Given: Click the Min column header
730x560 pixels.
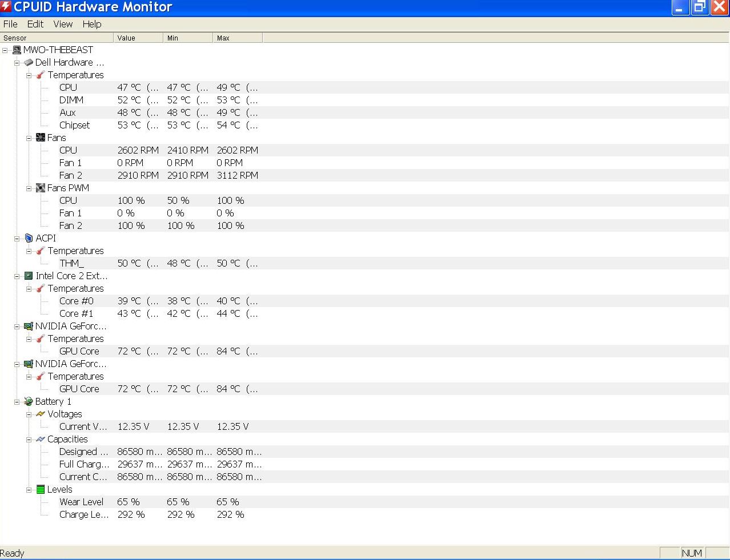Looking at the screenshot, I should click(188, 38).
